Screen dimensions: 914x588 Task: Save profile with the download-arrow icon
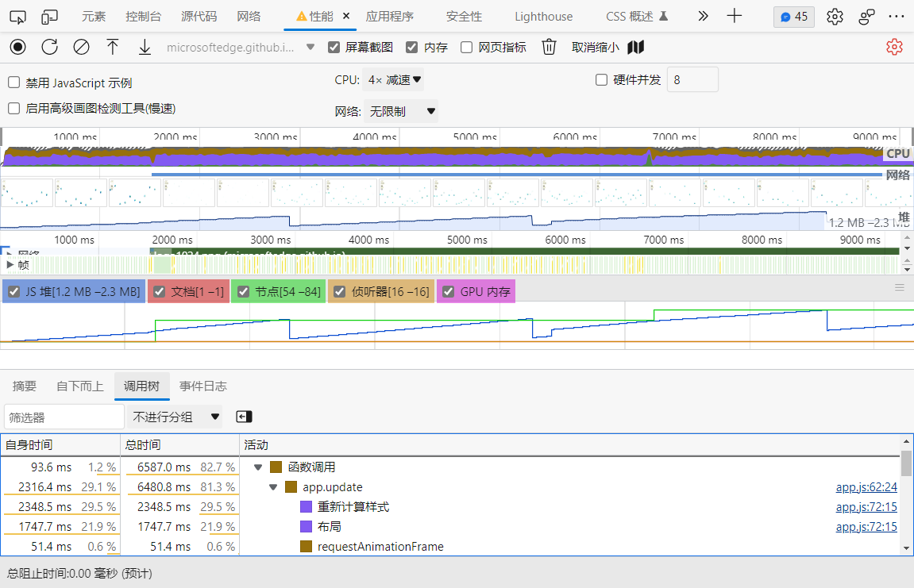[x=145, y=47]
